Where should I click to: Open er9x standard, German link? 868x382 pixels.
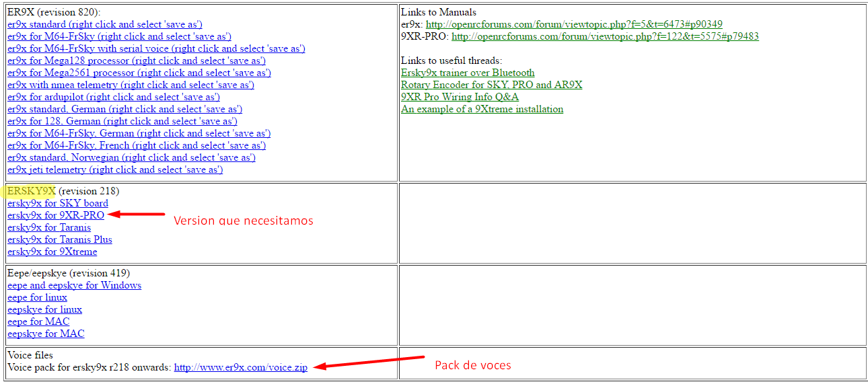pyautogui.click(x=125, y=109)
